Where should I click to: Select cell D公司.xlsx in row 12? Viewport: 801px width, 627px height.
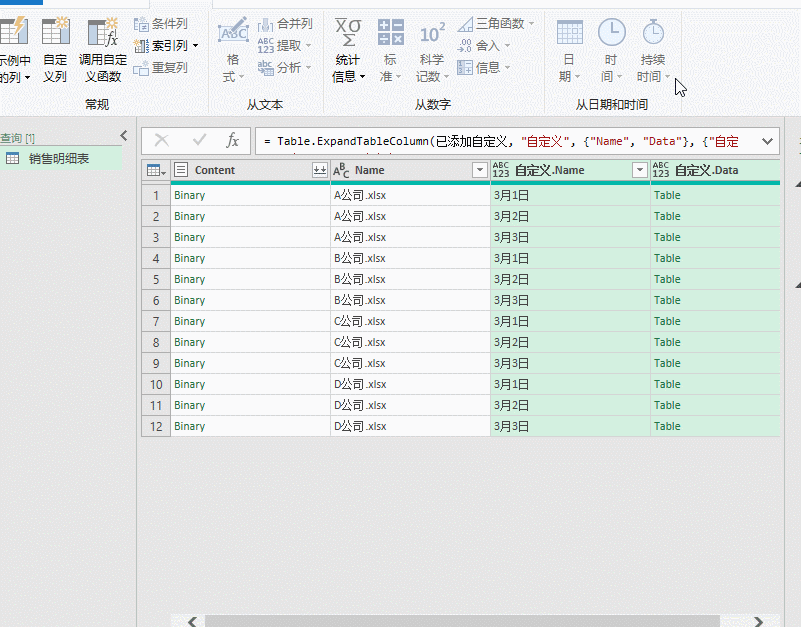[x=410, y=426]
